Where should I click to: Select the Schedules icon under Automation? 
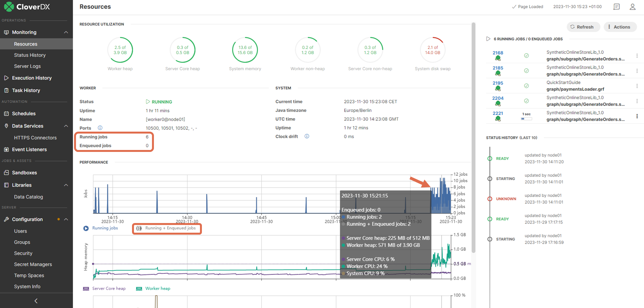pyautogui.click(x=6, y=113)
